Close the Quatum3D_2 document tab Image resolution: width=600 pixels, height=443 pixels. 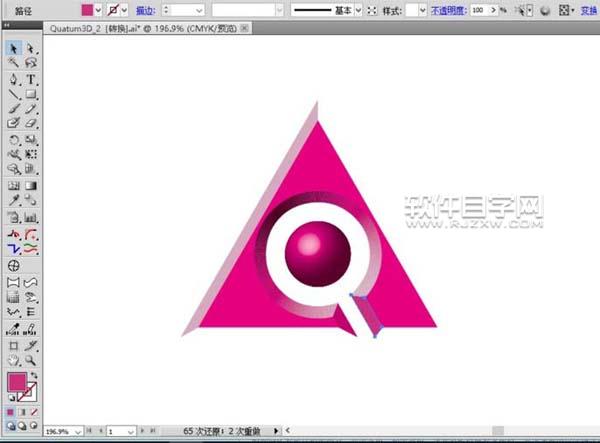(245, 28)
